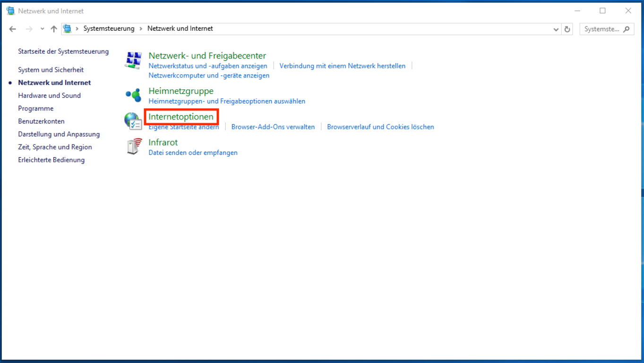This screenshot has width=644, height=363.
Task: Open Hardware und Sound category
Action: pyautogui.click(x=50, y=95)
